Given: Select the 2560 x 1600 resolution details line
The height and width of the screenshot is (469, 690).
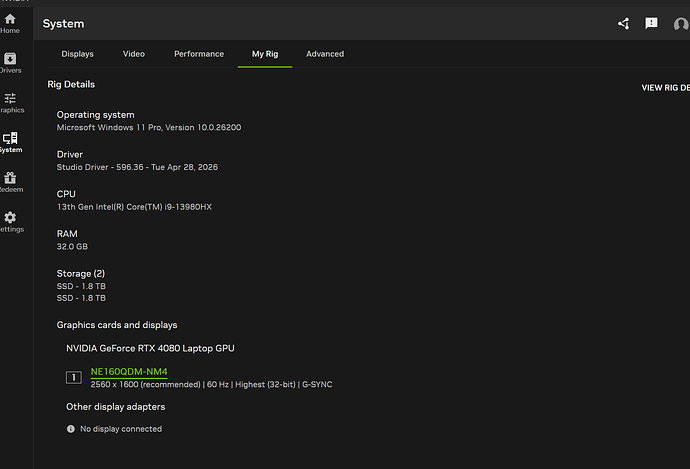Looking at the screenshot, I should 211,385.
